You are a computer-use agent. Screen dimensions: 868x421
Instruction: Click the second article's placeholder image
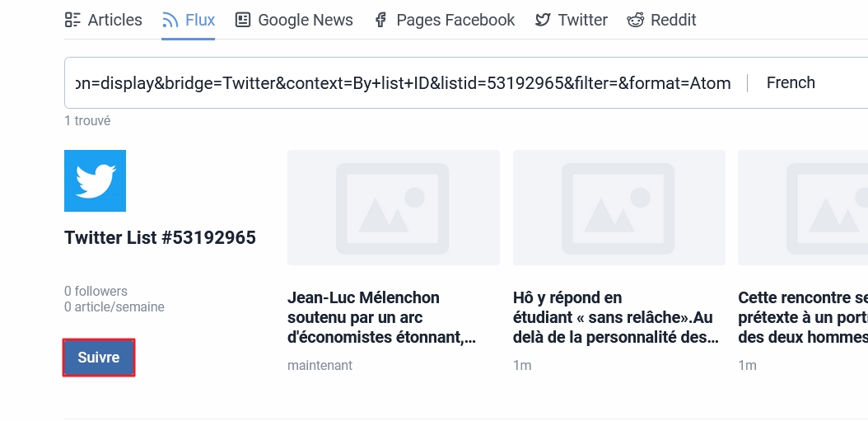coord(619,208)
